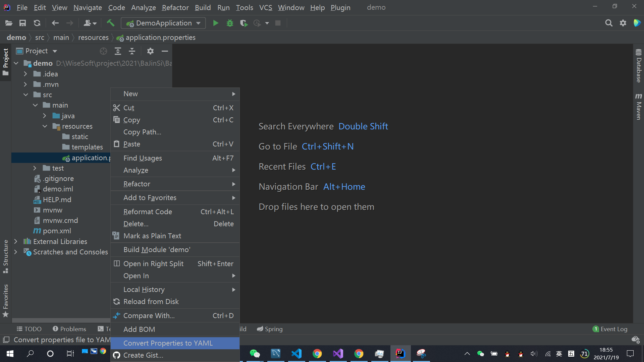Open the Event Log button
The height and width of the screenshot is (362, 644).
[610, 329]
